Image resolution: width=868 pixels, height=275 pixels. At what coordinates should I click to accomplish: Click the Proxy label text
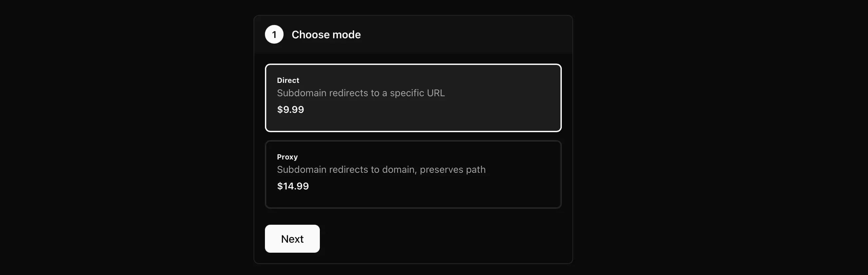(x=287, y=156)
